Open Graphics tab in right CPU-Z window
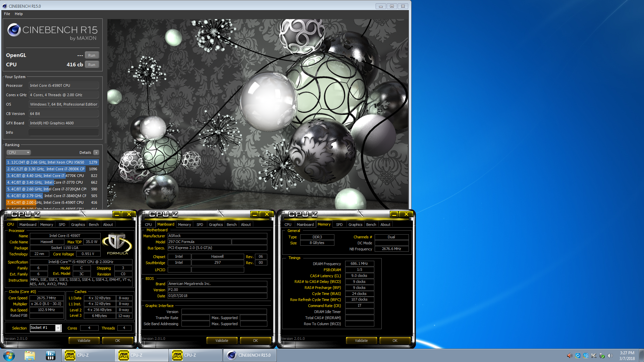This screenshot has height=362, width=644. point(356,225)
